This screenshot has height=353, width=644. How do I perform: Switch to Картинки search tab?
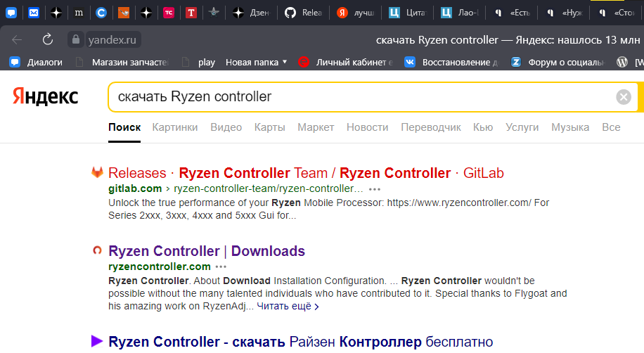[175, 127]
